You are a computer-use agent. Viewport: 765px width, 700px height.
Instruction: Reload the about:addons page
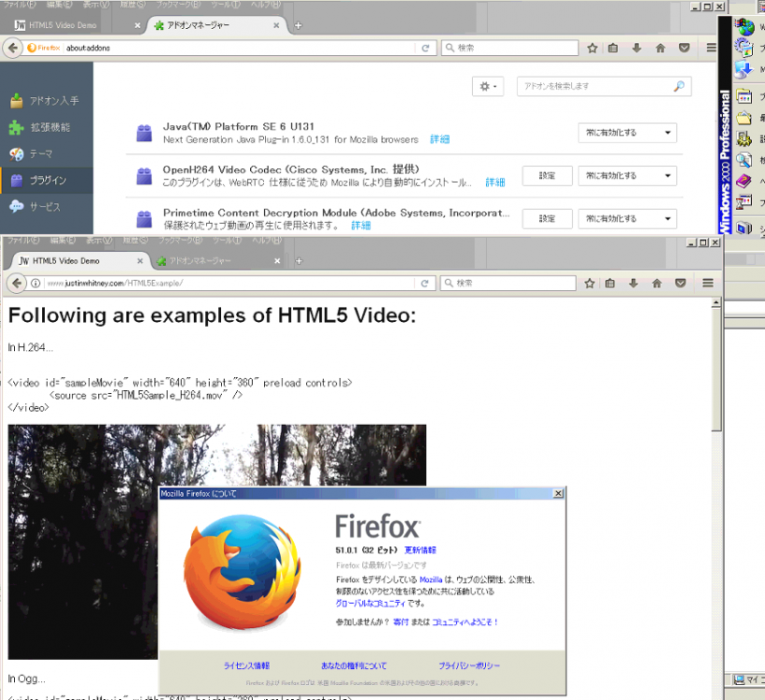click(425, 48)
